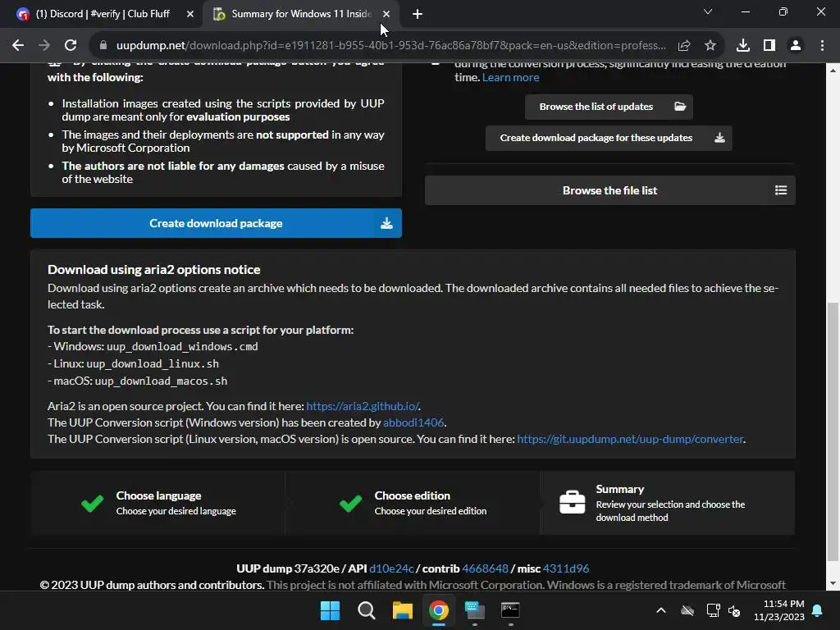Click the address bar URL

point(391,46)
